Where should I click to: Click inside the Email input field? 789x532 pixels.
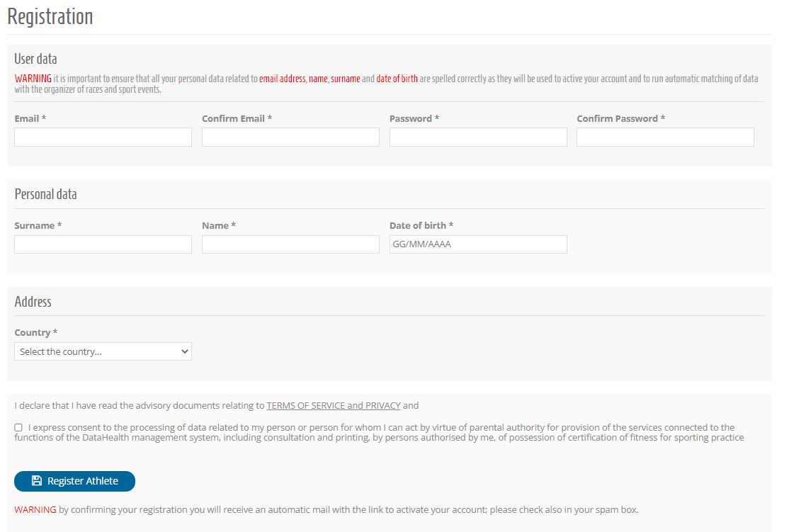pos(103,137)
